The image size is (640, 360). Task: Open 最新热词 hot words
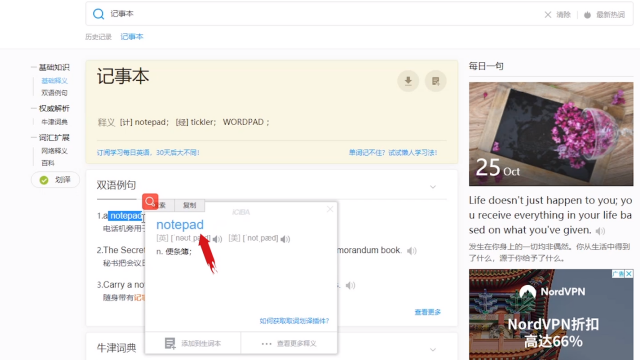tap(604, 15)
